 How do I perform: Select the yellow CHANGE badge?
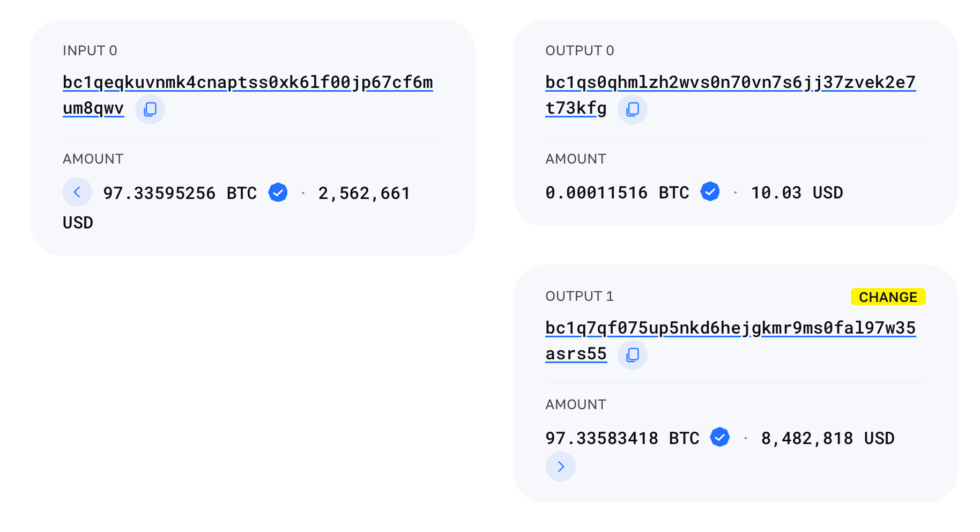coord(888,297)
